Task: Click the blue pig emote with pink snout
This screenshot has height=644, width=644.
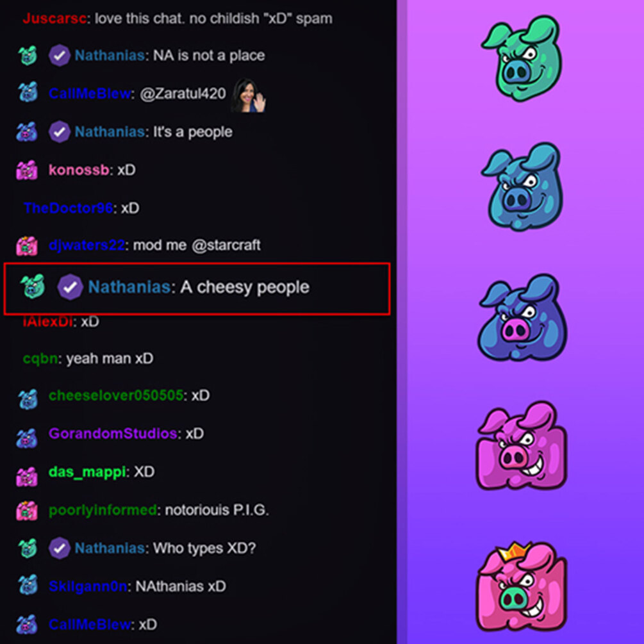Action: 522,317
